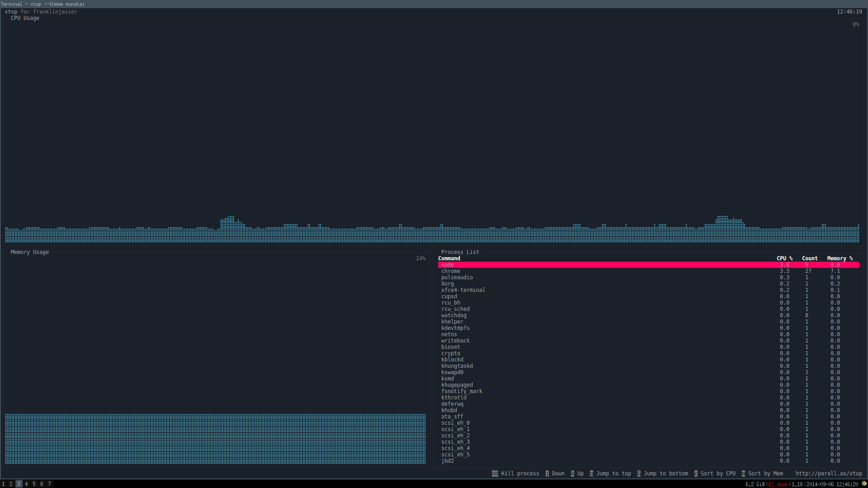Select the Xorg process row
Image resolution: width=868 pixels, height=488 pixels.
coord(447,284)
